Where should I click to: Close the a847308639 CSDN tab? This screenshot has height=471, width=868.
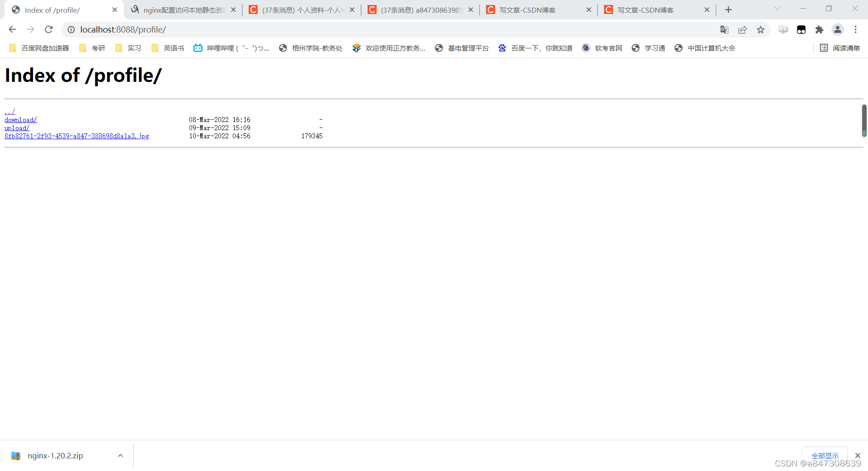click(471, 9)
